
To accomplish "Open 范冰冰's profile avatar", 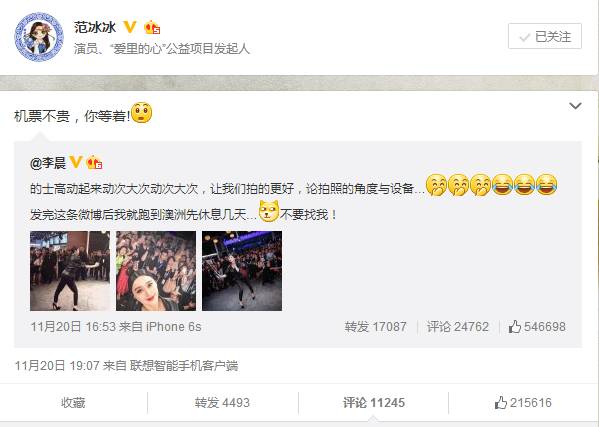I will pyautogui.click(x=39, y=37).
